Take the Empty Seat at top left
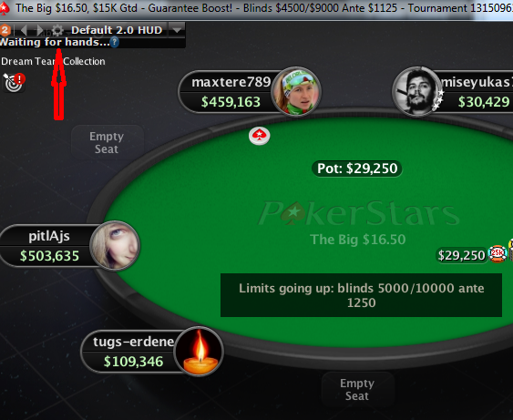 (107, 143)
